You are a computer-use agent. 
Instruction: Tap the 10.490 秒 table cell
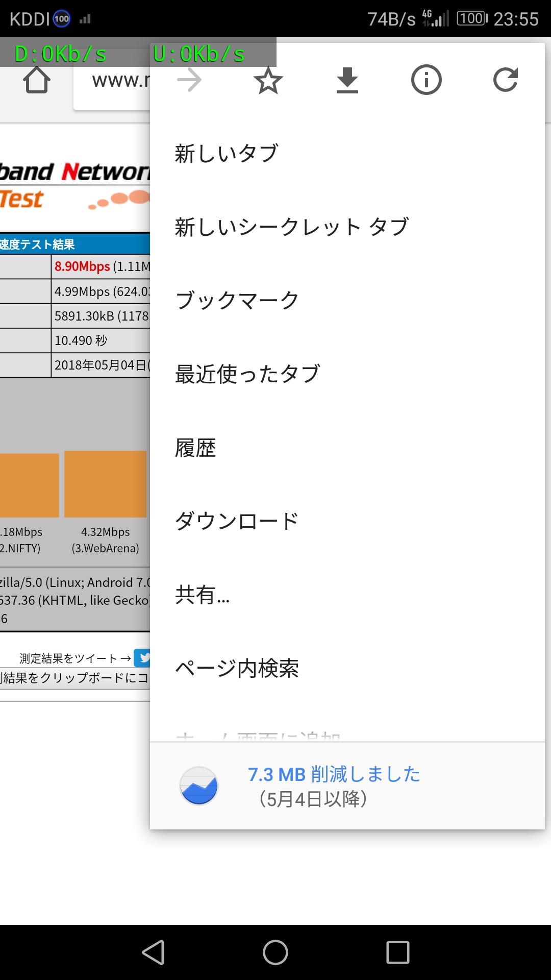(101, 340)
